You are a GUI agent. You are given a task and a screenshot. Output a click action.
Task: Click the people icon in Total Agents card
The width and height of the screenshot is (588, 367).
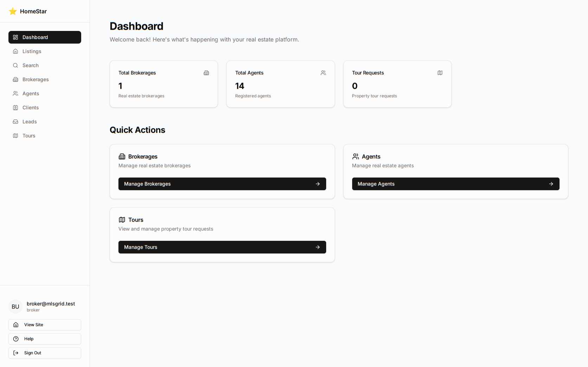click(x=323, y=73)
